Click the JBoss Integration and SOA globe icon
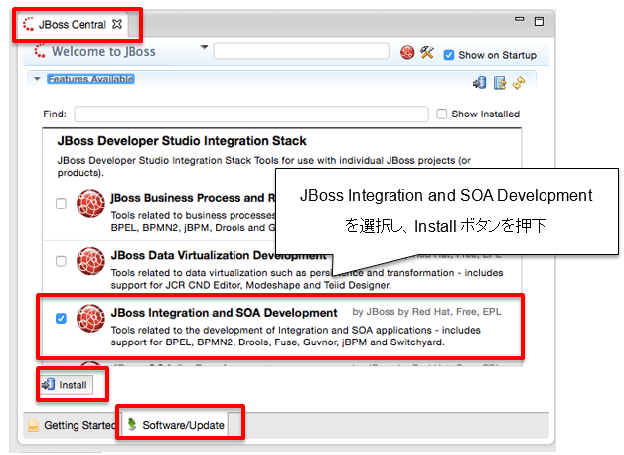 pos(91,318)
